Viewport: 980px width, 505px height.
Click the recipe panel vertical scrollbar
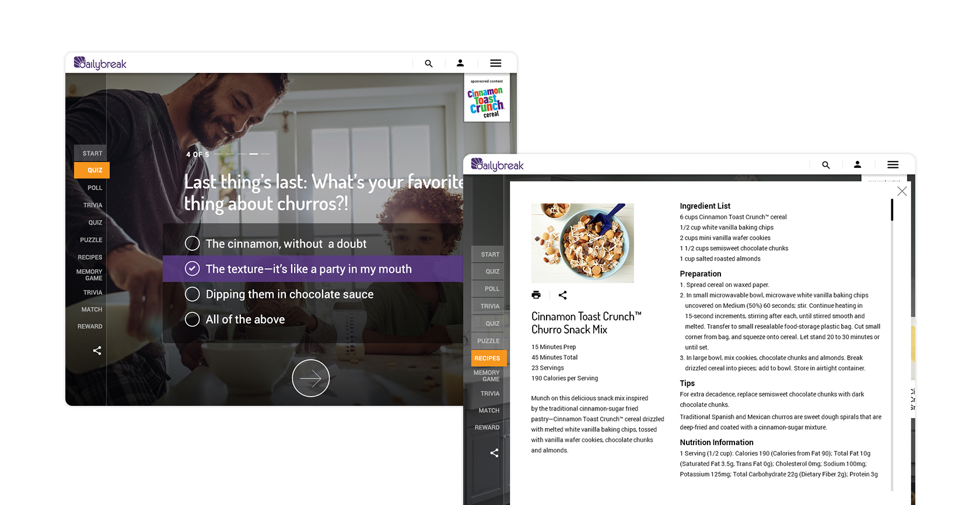coord(891,211)
